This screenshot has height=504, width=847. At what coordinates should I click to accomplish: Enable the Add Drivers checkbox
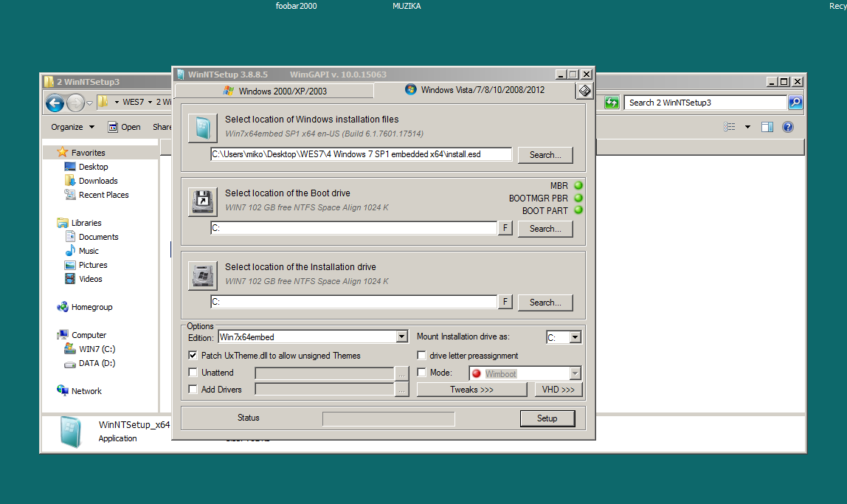tap(193, 389)
